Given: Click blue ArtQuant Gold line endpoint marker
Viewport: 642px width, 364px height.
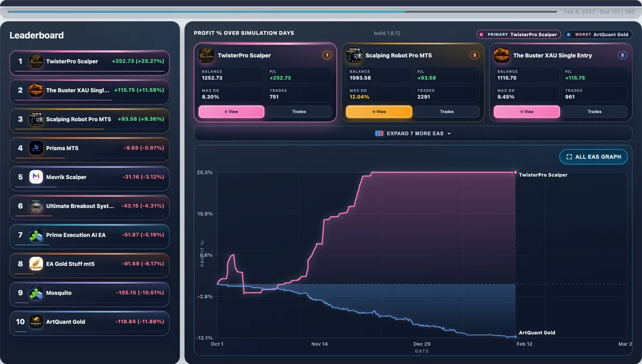Looking at the screenshot, I should tap(515, 337).
